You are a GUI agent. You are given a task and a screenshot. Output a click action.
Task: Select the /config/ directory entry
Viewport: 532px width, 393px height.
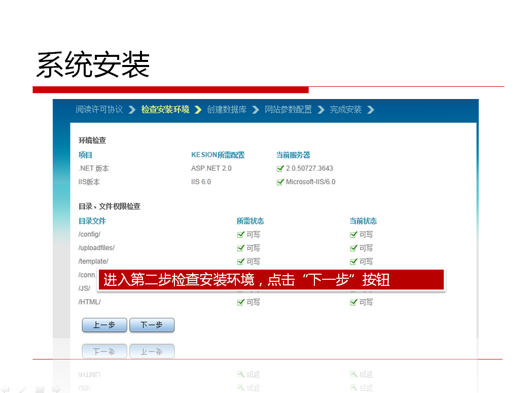coord(89,235)
